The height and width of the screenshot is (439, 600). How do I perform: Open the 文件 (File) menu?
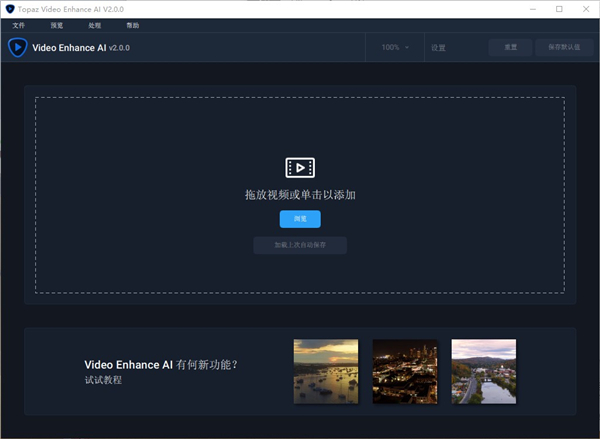tap(18, 25)
